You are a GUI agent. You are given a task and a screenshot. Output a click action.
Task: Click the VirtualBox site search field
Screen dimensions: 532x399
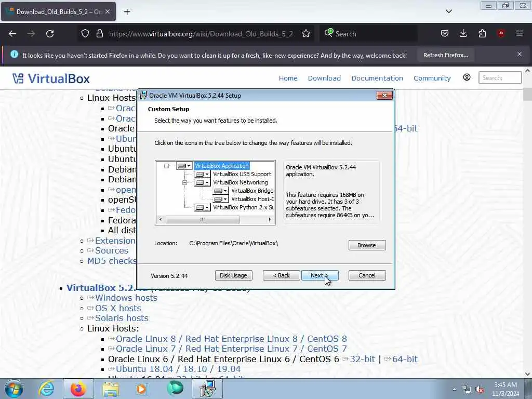(500, 78)
